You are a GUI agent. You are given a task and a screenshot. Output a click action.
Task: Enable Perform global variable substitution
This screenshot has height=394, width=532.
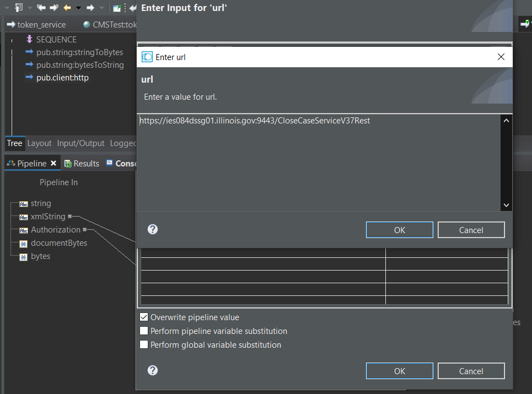coord(144,345)
